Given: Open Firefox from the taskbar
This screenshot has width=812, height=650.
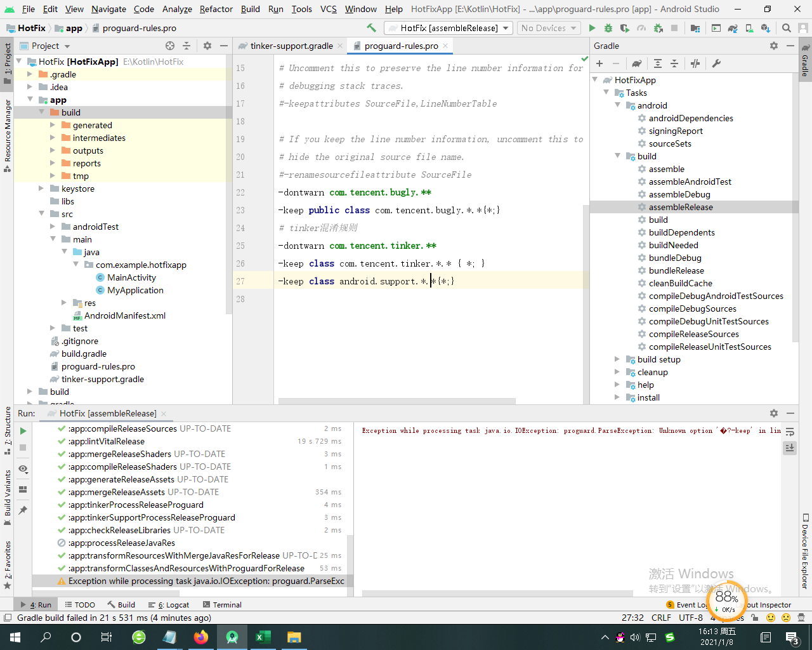Looking at the screenshot, I should tap(201, 637).
